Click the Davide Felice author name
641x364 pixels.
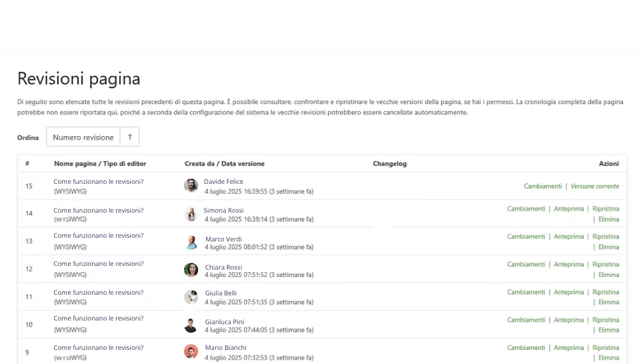[223, 181]
